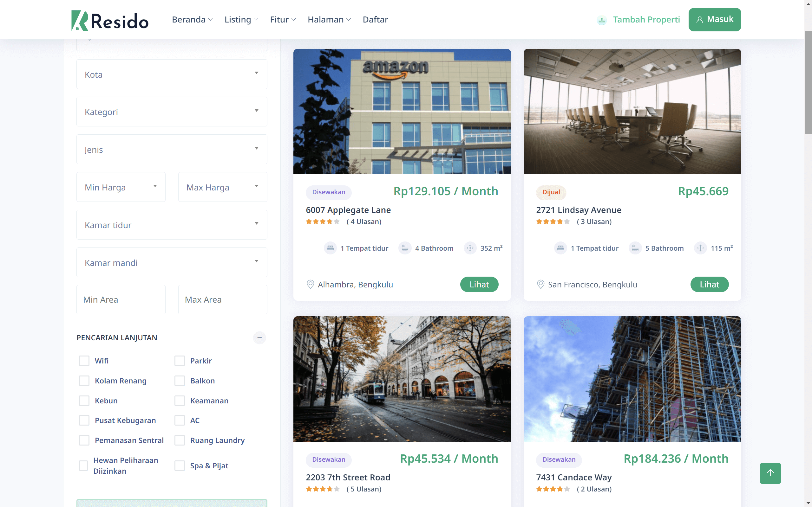The width and height of the screenshot is (812, 507).
Task: Click area icon next to 352 m²
Action: click(470, 248)
